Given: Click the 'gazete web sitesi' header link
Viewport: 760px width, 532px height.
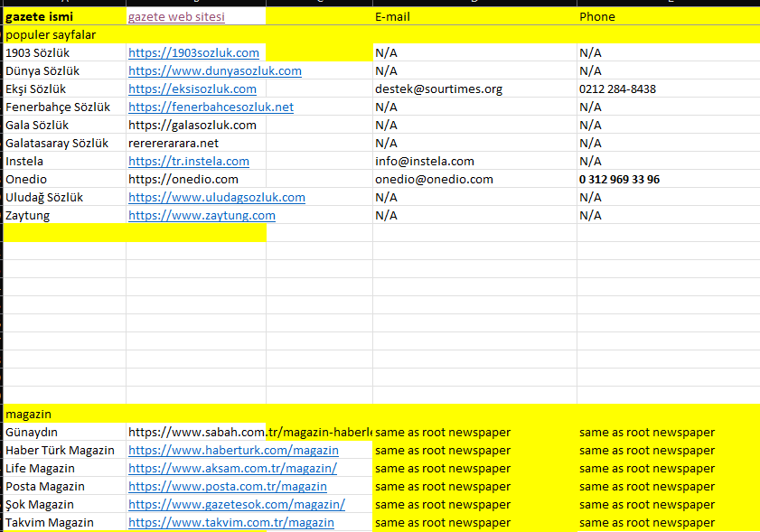Looking at the screenshot, I should coord(176,17).
